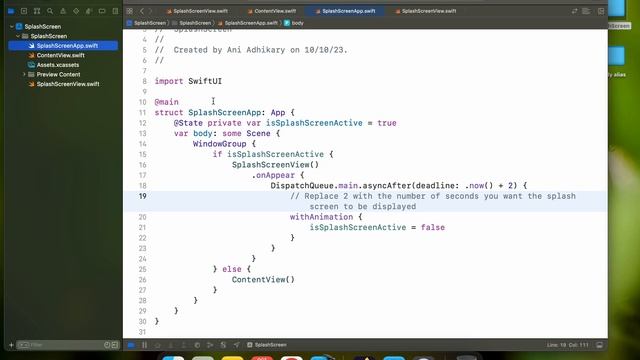Click the @main attribute
This screenshot has height=360, width=640.
(x=167, y=102)
